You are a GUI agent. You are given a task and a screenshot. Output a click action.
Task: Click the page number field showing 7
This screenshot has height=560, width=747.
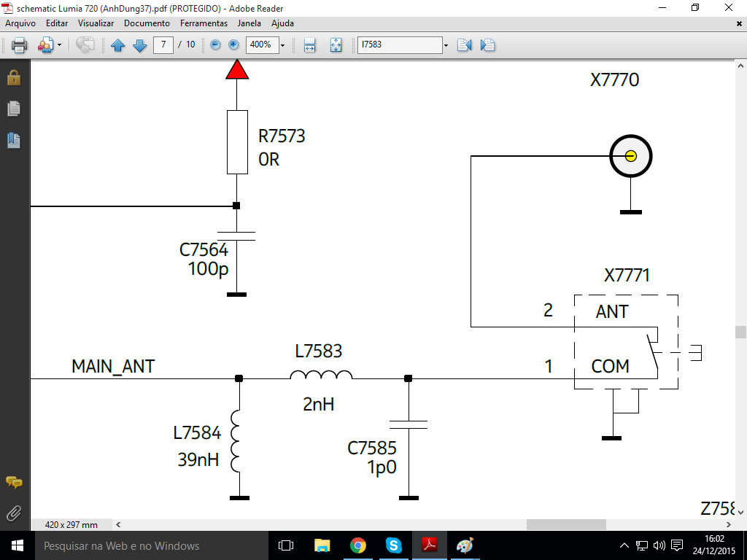point(163,44)
